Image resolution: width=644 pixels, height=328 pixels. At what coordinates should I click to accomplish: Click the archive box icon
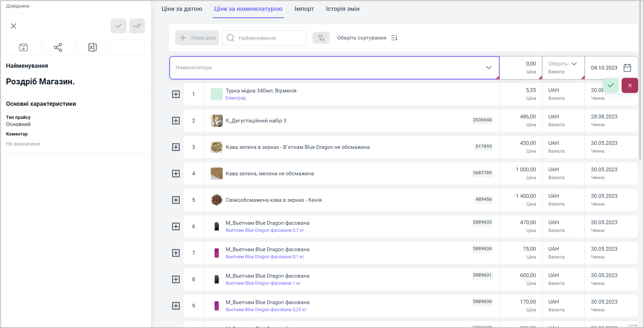pyautogui.click(x=23, y=47)
